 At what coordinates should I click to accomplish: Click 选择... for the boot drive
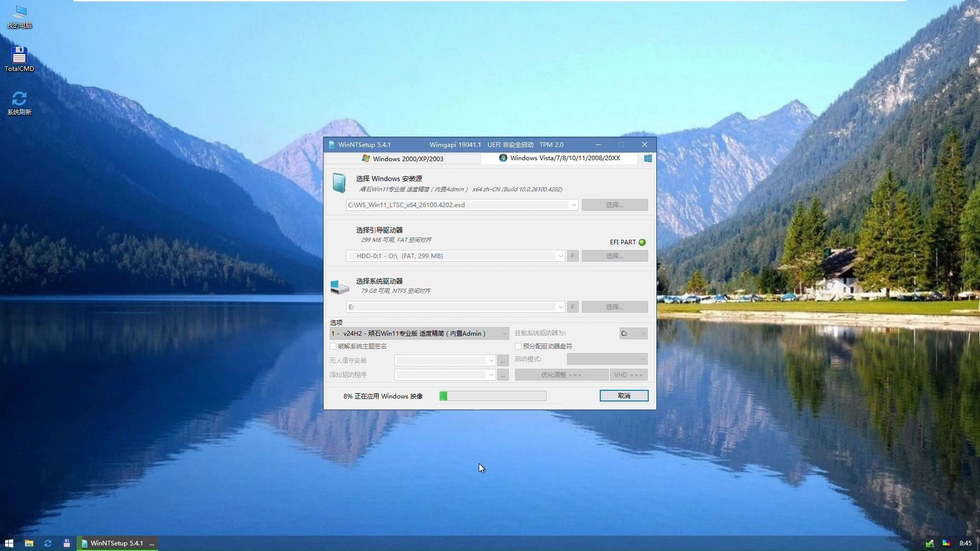point(615,256)
